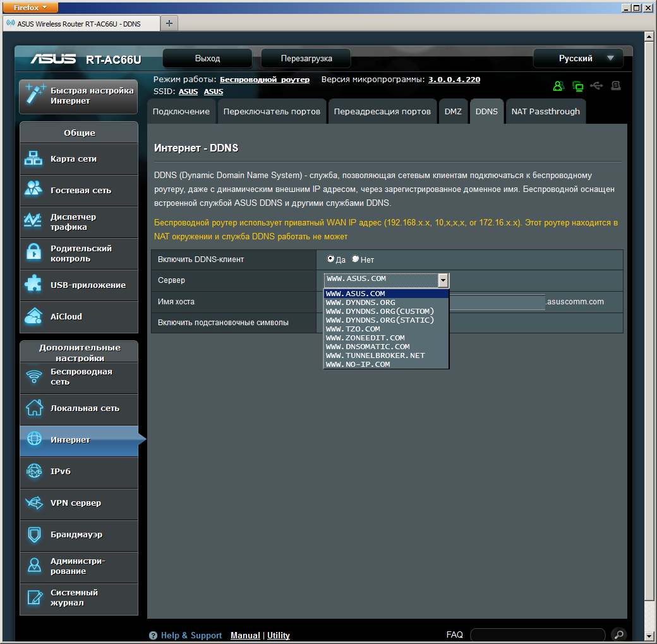
Task: Click the Брандмауэр shield icon
Action: click(33, 535)
